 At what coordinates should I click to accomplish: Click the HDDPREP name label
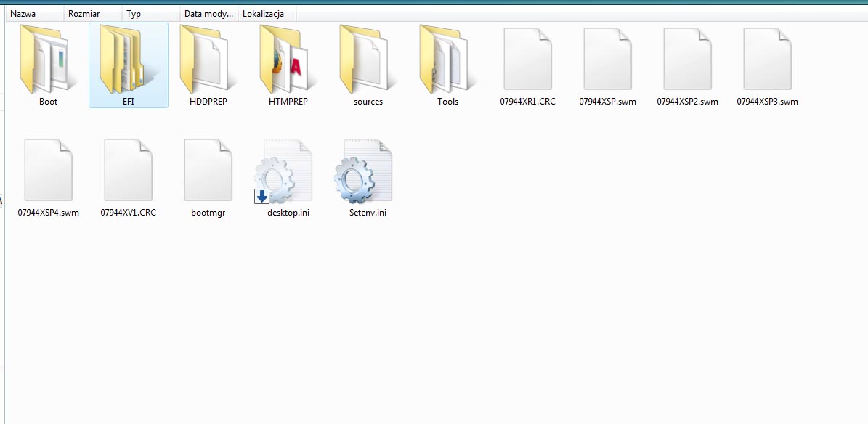click(x=208, y=102)
